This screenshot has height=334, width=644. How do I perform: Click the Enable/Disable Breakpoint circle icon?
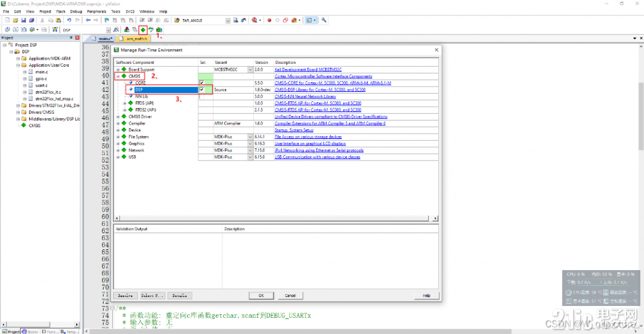(277, 20)
